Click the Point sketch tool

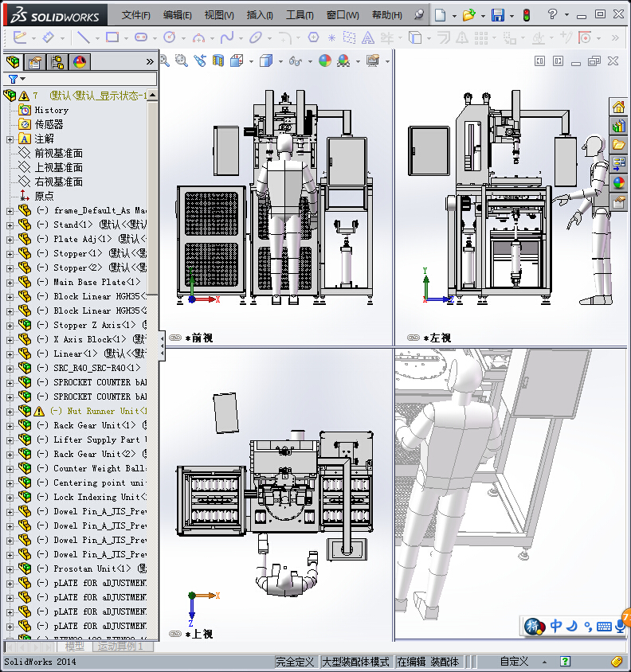point(331,38)
